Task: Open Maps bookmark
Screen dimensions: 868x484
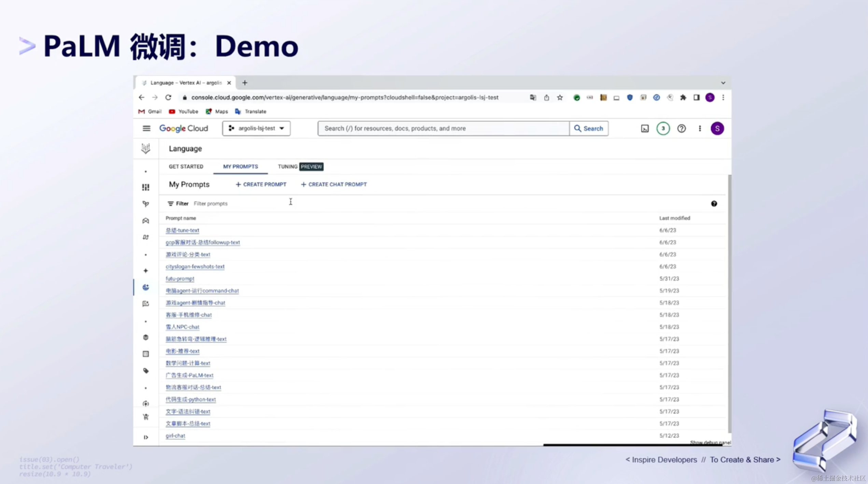Action: pos(216,112)
